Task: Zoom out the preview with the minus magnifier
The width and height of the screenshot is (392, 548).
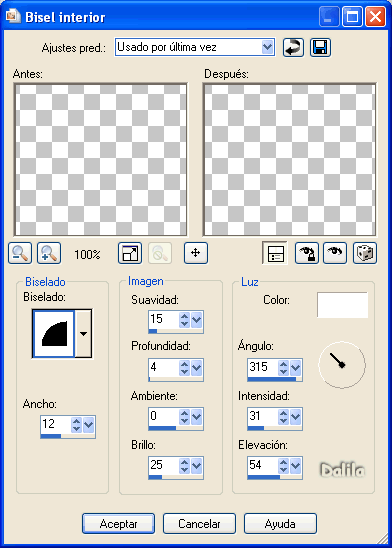Action: pos(20,253)
